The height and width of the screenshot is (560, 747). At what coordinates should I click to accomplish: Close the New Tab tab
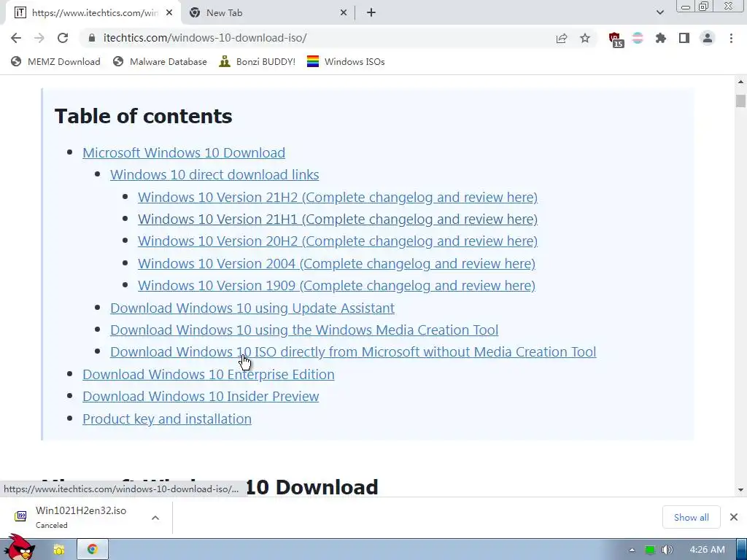[x=344, y=13]
